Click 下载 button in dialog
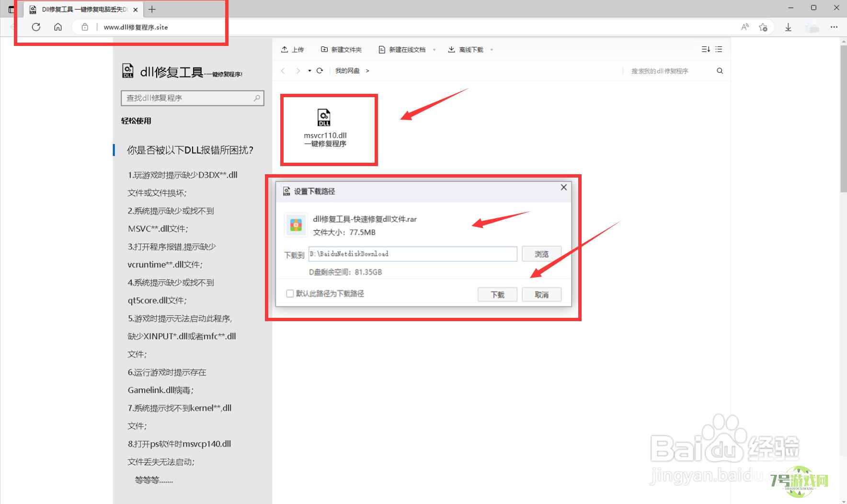This screenshot has height=504, width=847. (x=497, y=294)
